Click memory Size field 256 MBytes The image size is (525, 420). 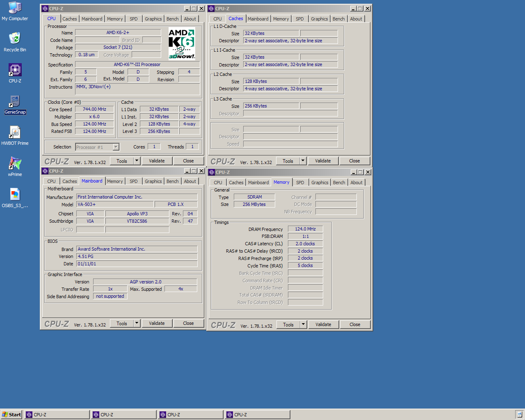tap(254, 204)
